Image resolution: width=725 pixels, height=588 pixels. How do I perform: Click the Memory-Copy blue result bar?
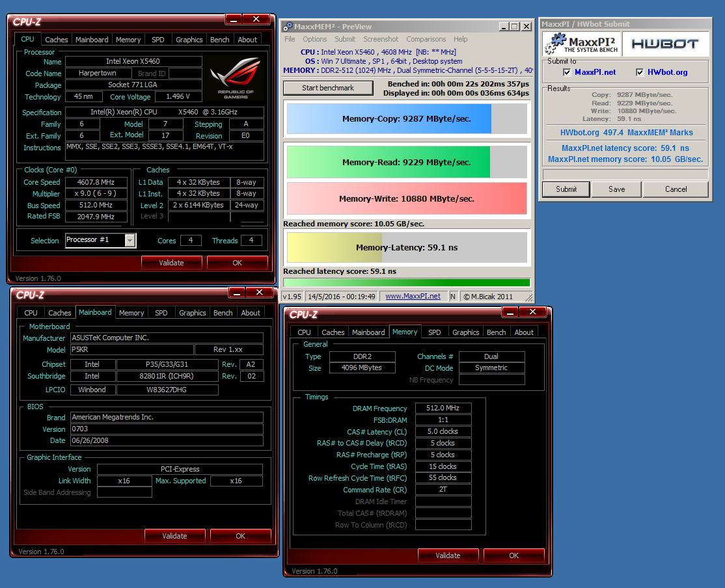[389, 119]
